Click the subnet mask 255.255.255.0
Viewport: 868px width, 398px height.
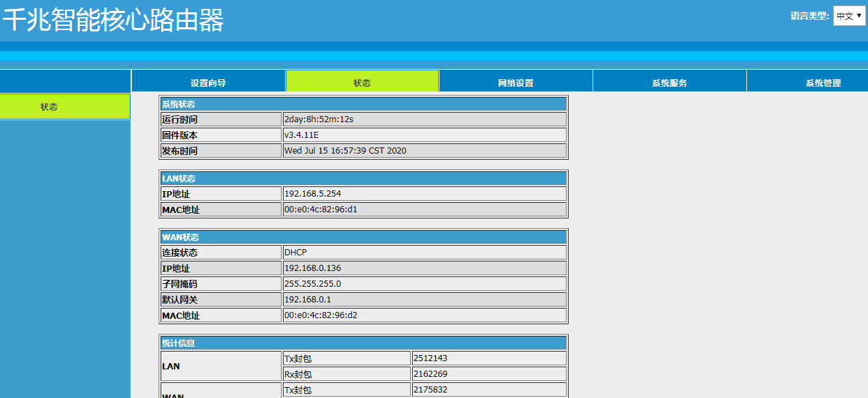click(312, 284)
